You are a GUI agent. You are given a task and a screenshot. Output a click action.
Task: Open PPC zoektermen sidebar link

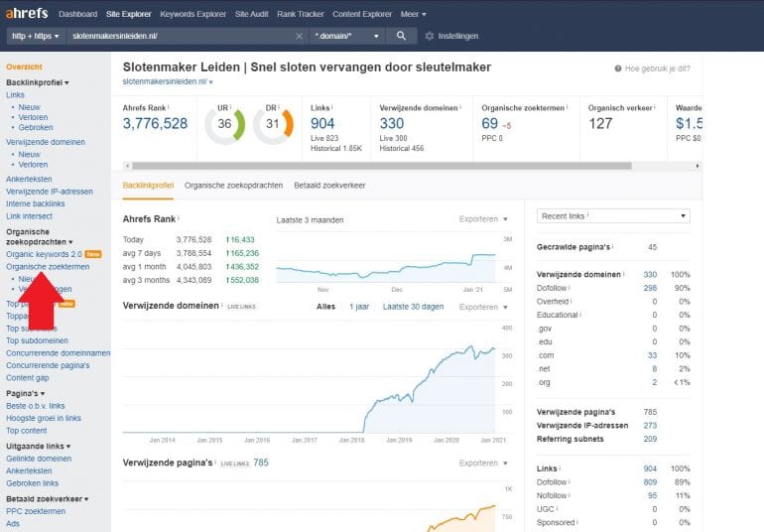point(36,511)
